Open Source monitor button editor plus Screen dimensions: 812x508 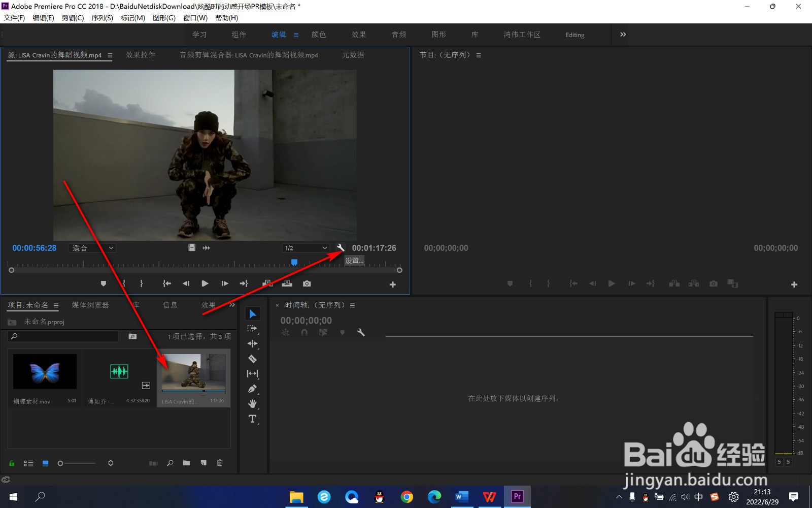coord(392,284)
